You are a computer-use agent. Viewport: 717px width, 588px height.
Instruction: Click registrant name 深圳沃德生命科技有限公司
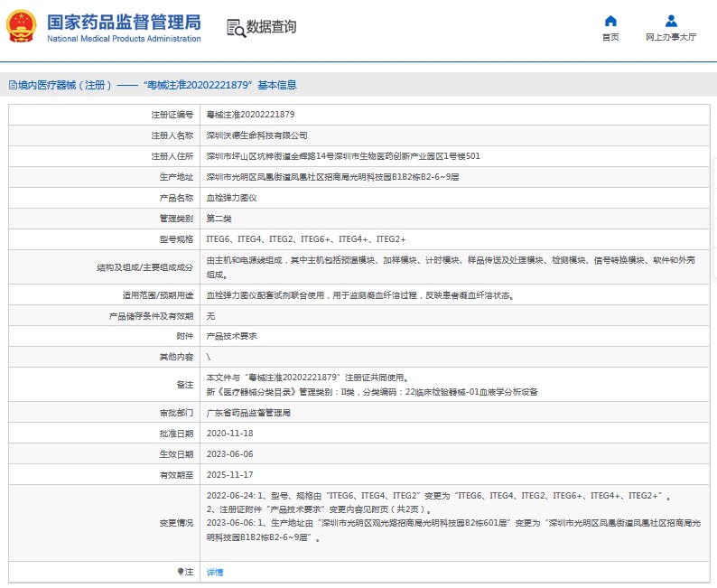pos(256,135)
